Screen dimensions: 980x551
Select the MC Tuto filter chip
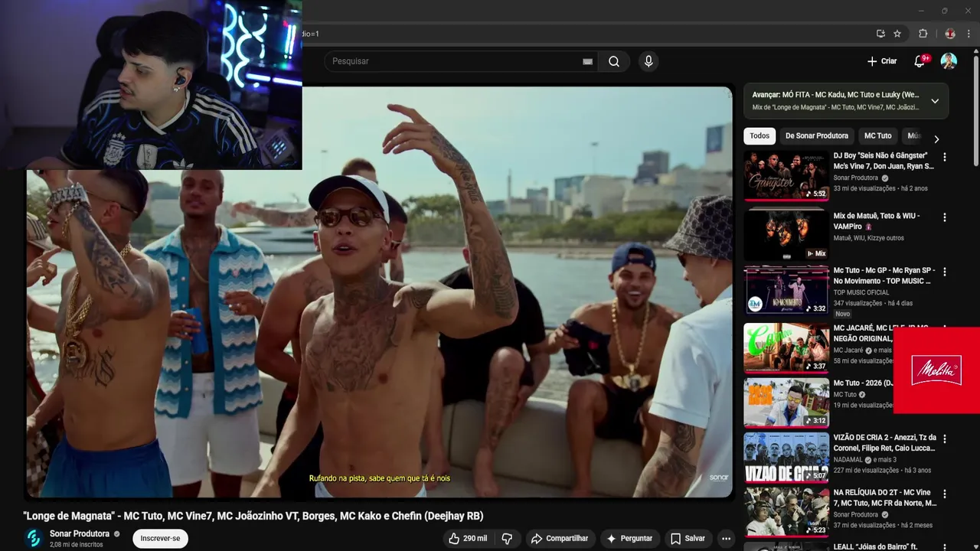tap(877, 136)
